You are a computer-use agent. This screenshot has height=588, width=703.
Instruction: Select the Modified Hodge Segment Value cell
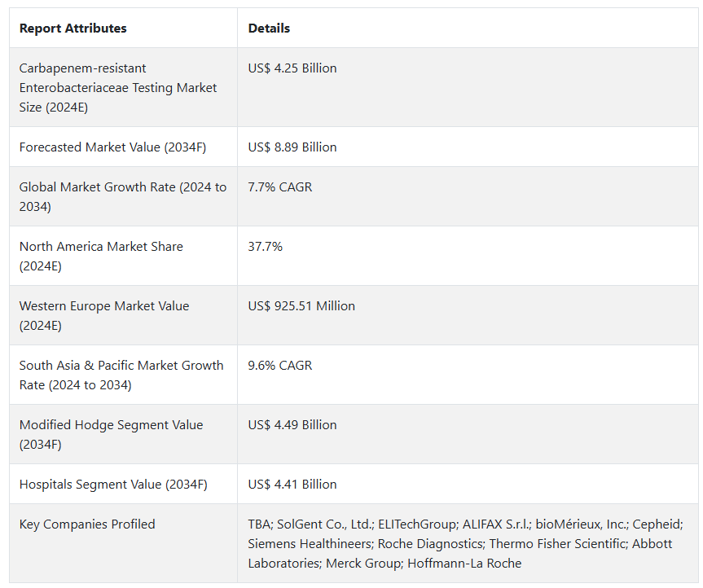(x=111, y=434)
